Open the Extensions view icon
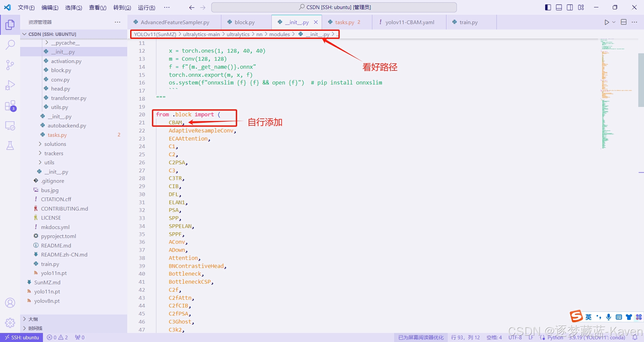Image resolution: width=644 pixels, height=342 pixels. pos(10,106)
